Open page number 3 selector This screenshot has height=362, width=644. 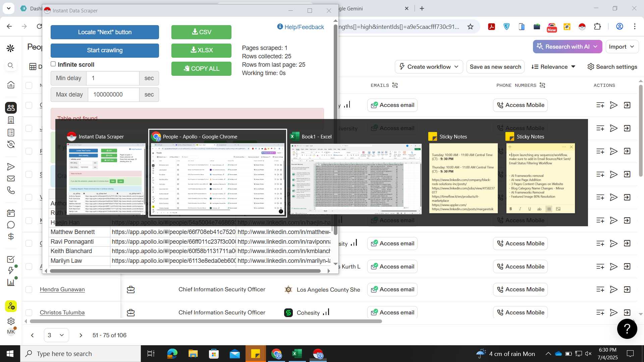click(x=56, y=335)
